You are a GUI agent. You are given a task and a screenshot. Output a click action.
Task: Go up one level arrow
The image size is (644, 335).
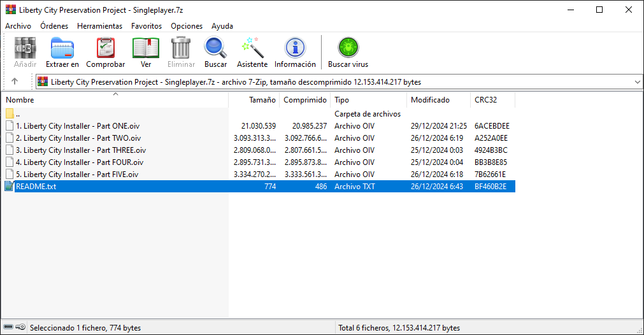(x=15, y=82)
